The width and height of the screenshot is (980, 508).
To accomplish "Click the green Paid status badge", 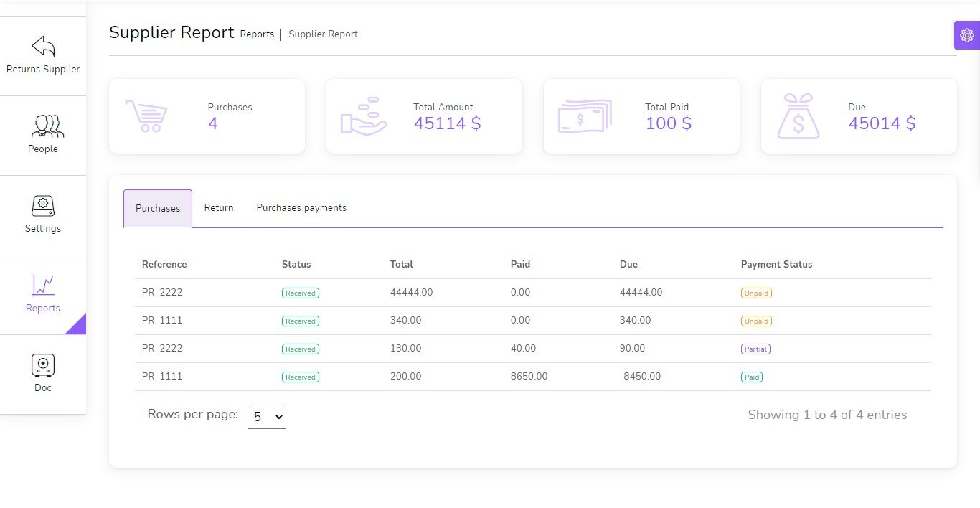I will click(x=751, y=377).
